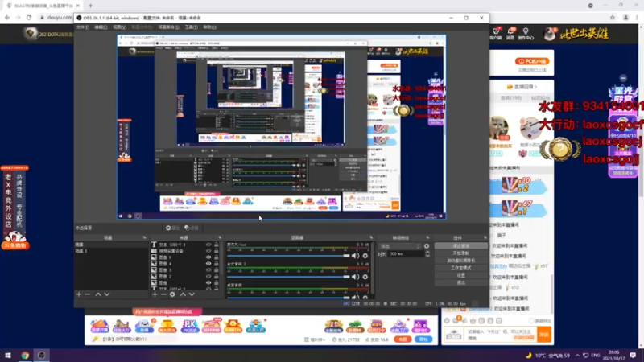Open the Windows Start menu
This screenshot has height=362, width=644.
pyautogui.click(x=8, y=356)
